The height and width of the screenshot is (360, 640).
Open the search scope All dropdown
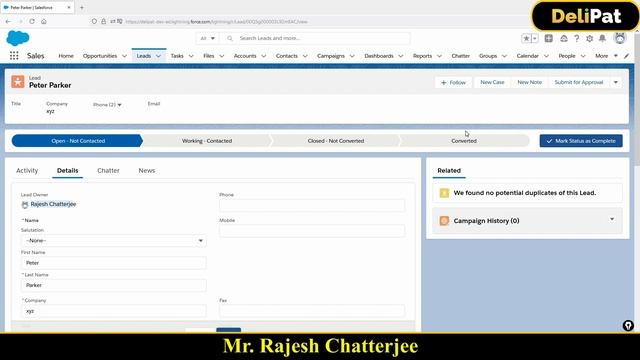207,38
